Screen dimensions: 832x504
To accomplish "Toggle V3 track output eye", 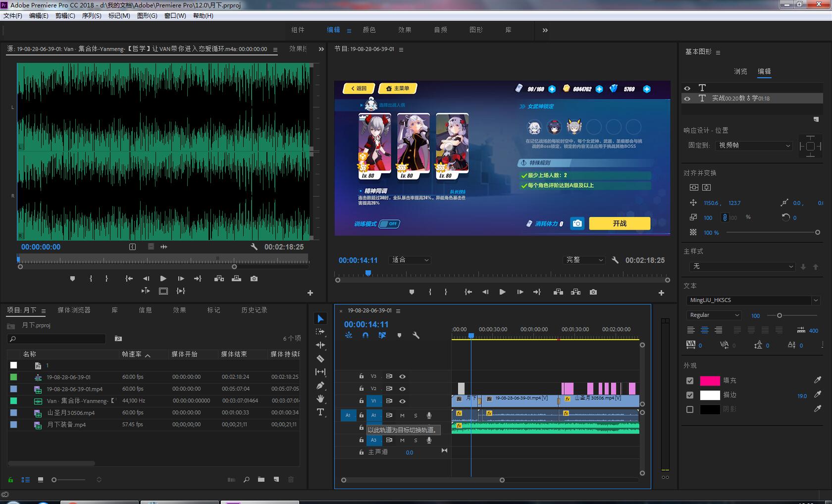I will (403, 376).
